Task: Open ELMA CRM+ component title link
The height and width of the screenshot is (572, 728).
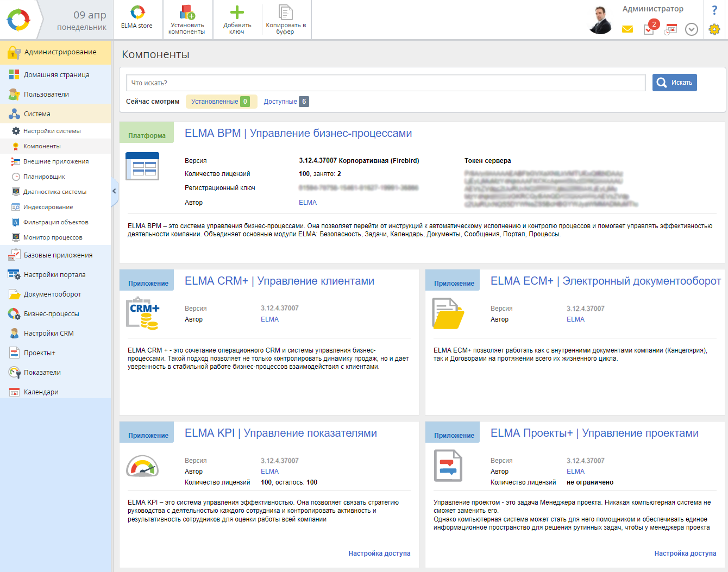Action: coord(279,281)
